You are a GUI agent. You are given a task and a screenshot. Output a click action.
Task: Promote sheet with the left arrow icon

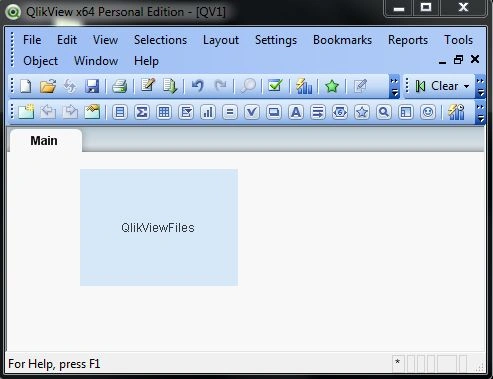48,112
